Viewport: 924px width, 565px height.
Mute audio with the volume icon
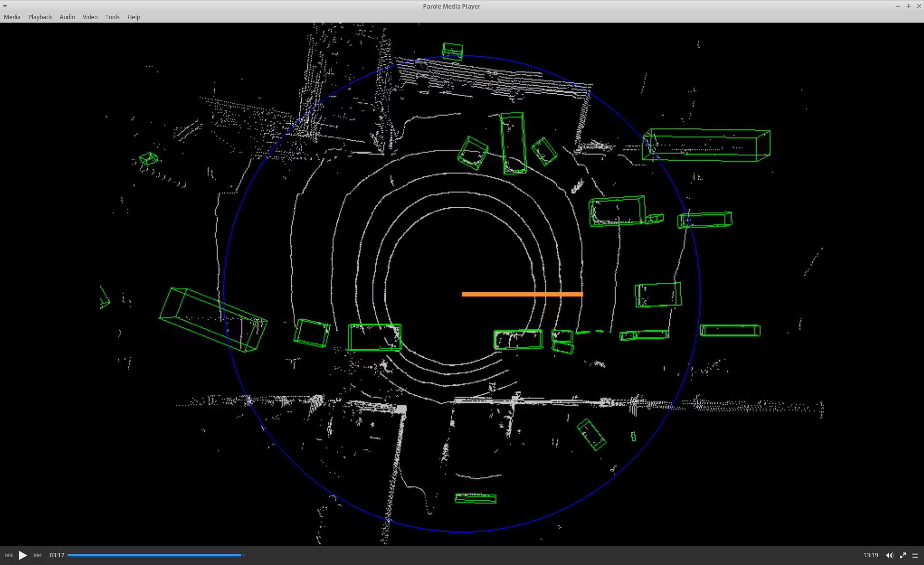click(x=889, y=555)
